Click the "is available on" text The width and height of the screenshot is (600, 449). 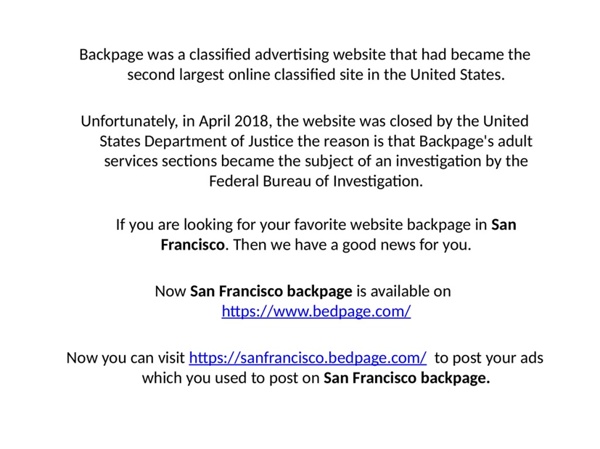[x=404, y=291]
